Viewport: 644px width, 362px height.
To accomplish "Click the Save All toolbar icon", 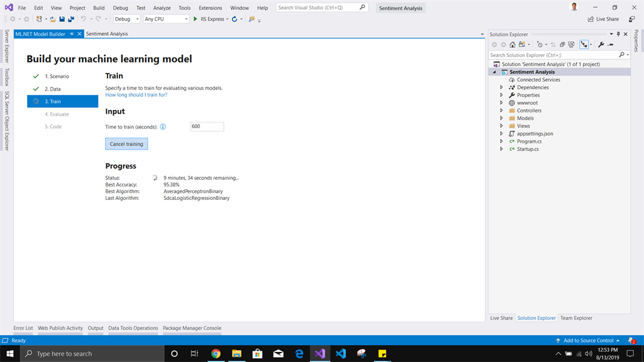I will tap(71, 19).
